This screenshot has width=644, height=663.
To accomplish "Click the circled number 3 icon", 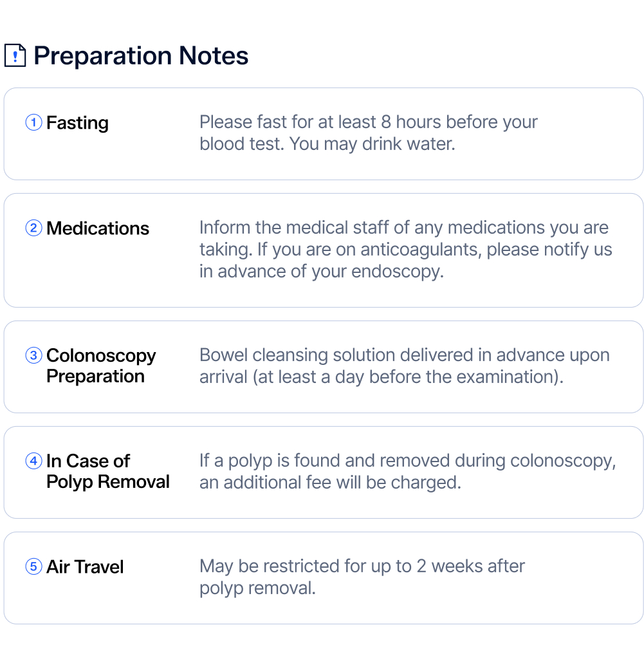I will 33,355.
